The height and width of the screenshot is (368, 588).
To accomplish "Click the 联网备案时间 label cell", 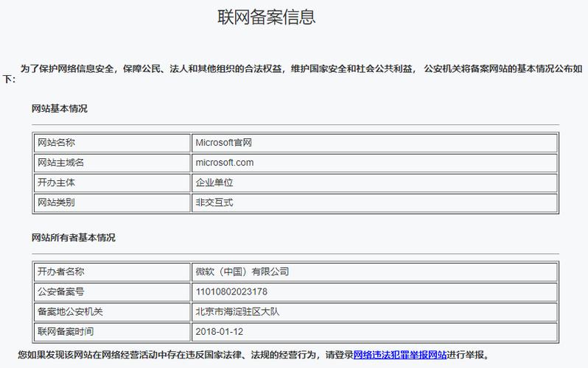I will click(112, 332).
